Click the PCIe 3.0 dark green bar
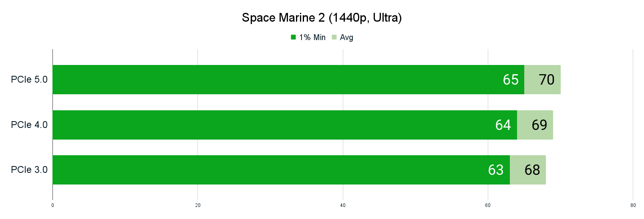 [x=281, y=170]
